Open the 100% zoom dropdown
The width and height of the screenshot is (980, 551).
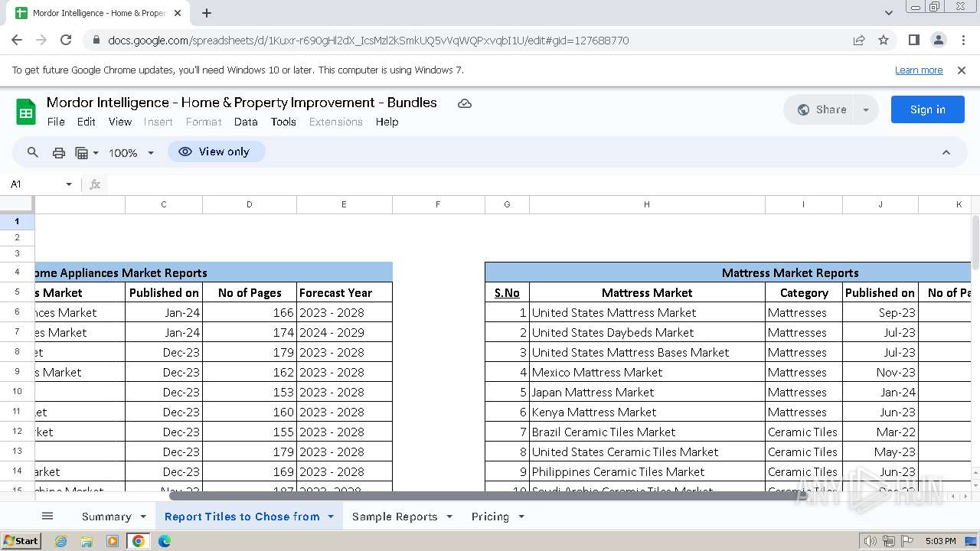(132, 152)
